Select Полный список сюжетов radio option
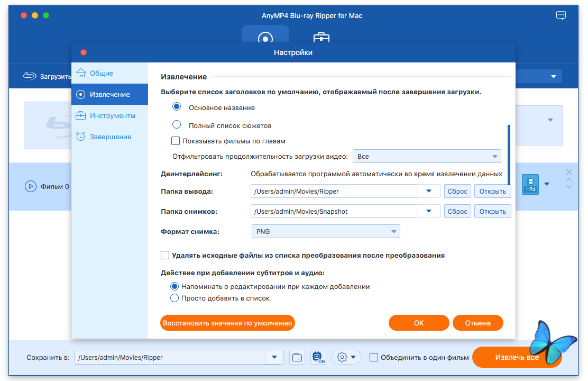 click(x=177, y=125)
